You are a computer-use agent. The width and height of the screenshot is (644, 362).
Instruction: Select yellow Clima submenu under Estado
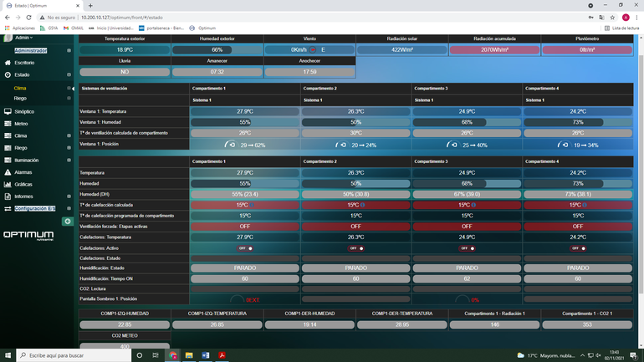coord(20,89)
